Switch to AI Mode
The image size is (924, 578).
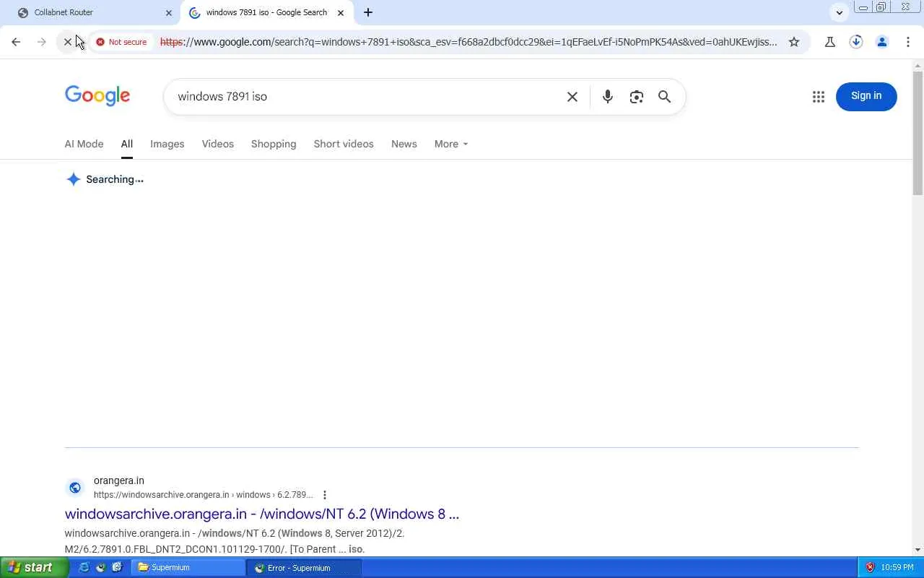tap(84, 144)
